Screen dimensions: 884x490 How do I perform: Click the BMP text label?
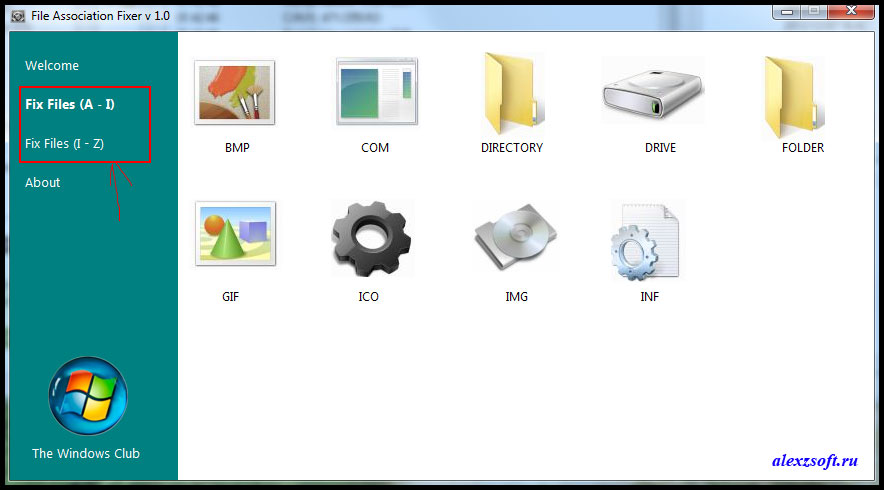point(237,148)
